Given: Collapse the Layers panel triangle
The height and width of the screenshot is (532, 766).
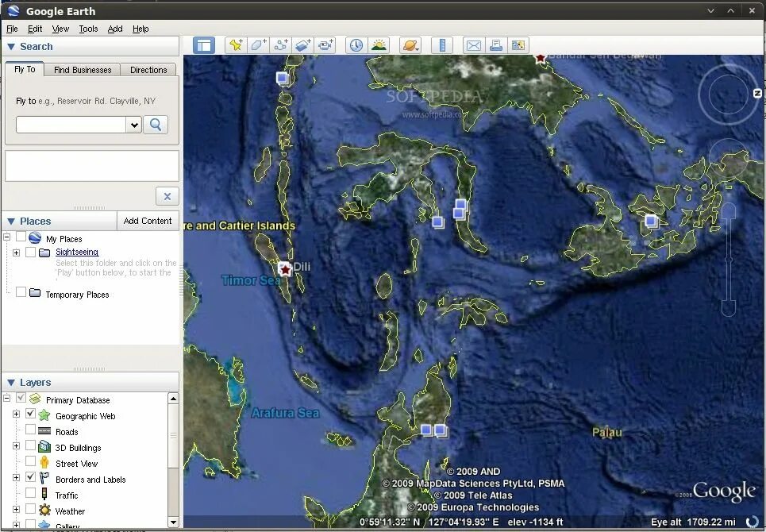Looking at the screenshot, I should click(x=11, y=383).
